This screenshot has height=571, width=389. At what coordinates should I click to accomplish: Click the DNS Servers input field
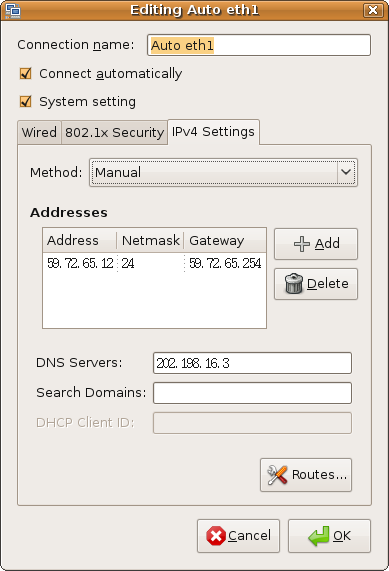pyautogui.click(x=252, y=363)
